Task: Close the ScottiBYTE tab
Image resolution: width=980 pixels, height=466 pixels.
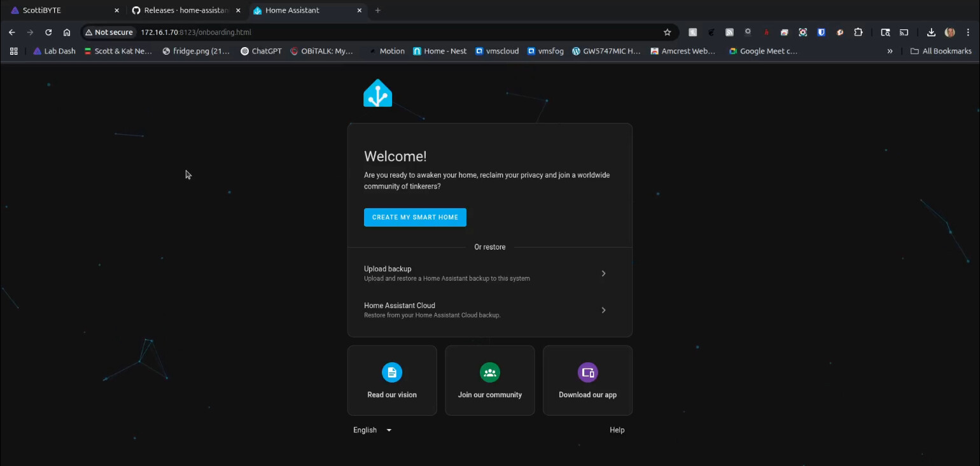Action: (x=116, y=10)
